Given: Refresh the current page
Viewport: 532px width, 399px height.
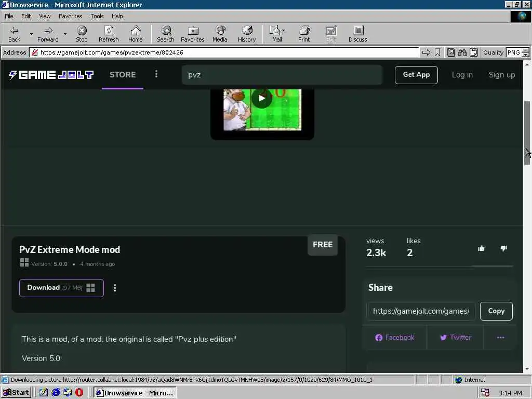Looking at the screenshot, I should (109, 34).
